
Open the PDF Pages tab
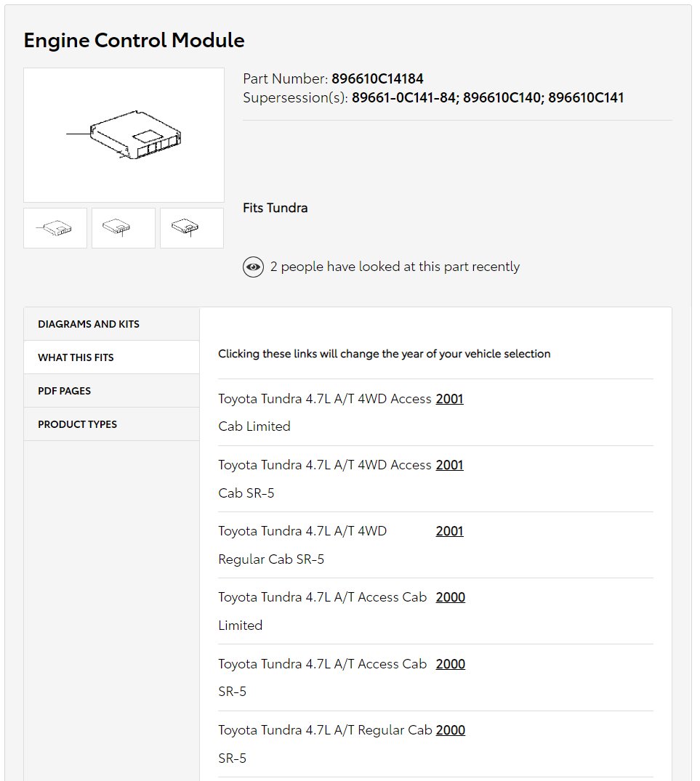tap(112, 391)
